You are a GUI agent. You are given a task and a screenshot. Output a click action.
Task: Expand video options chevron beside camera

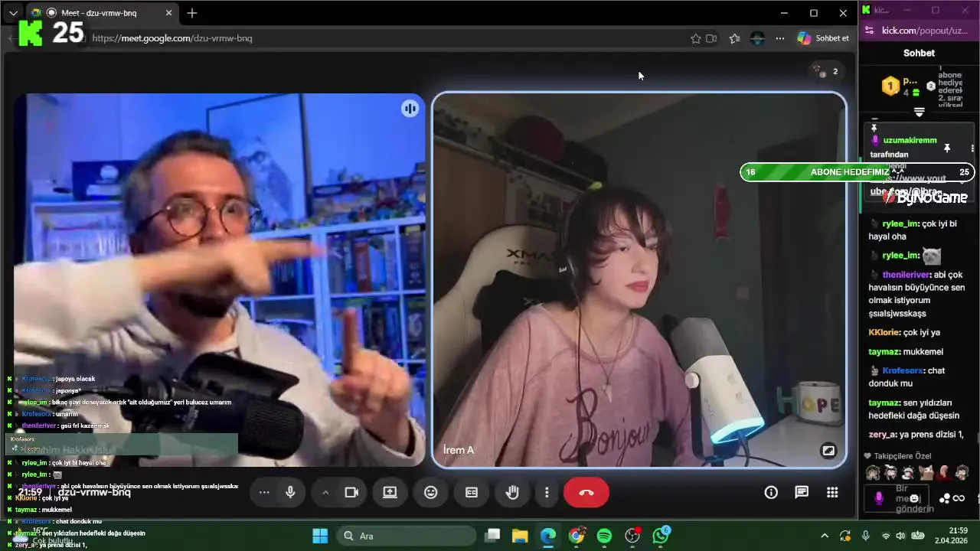tap(325, 493)
